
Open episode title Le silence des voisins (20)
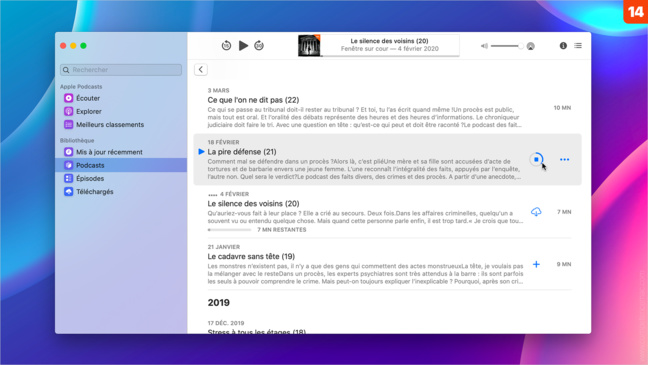(x=253, y=203)
